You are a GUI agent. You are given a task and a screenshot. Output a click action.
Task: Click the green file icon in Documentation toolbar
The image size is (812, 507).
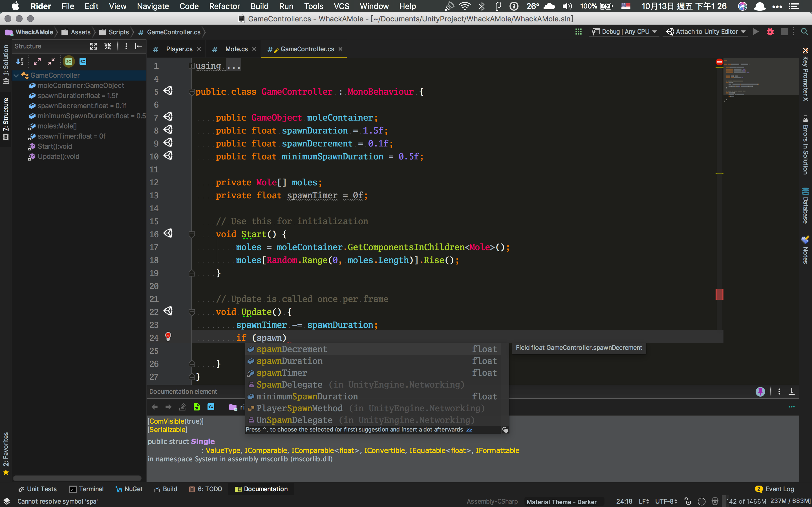[x=197, y=407]
